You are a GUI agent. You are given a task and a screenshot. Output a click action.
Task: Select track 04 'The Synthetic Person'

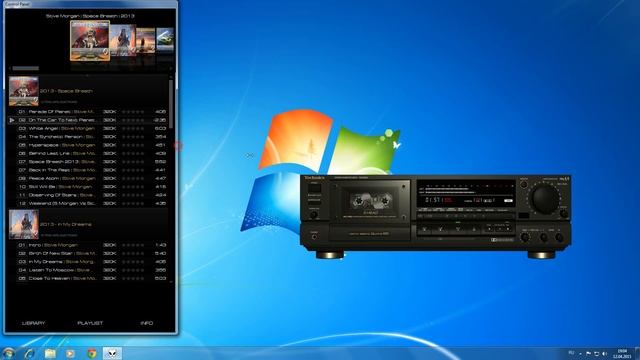pyautogui.click(x=88, y=137)
